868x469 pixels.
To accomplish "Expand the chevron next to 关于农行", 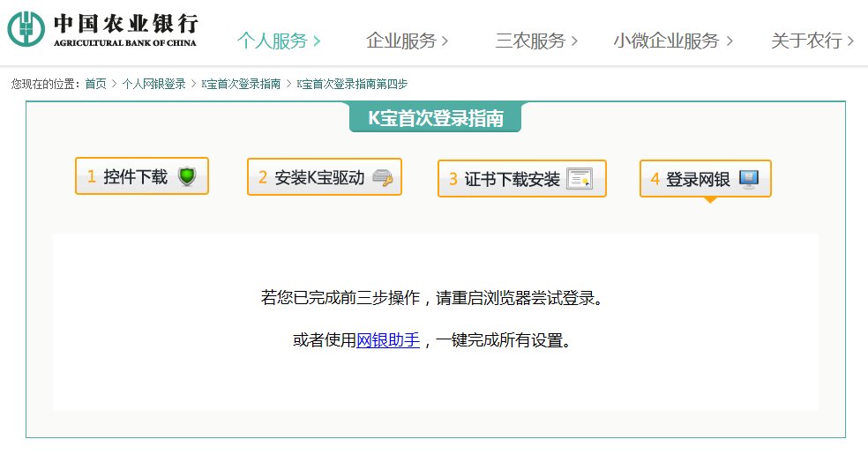I will click(851, 41).
